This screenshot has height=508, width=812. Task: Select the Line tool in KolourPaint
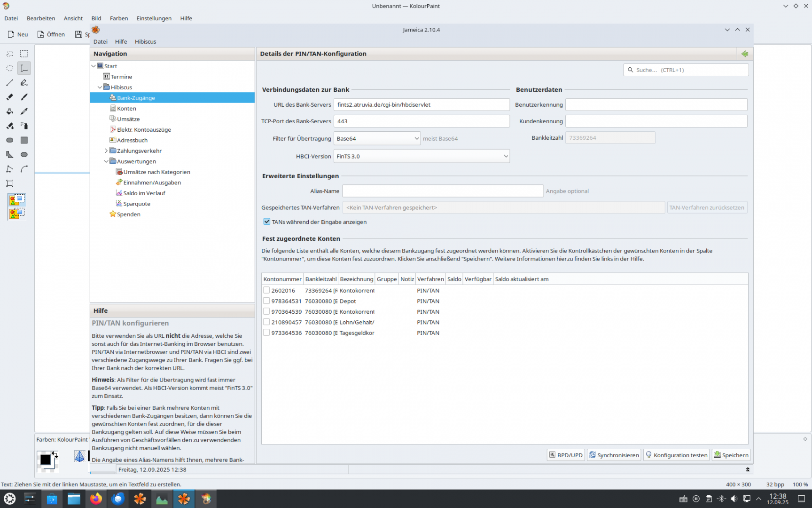[x=9, y=83]
